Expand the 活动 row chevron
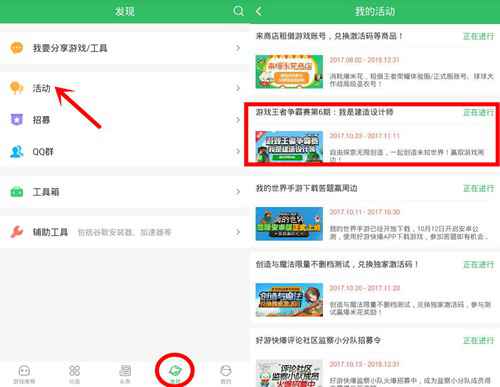This screenshot has width=500, height=387. 238,88
